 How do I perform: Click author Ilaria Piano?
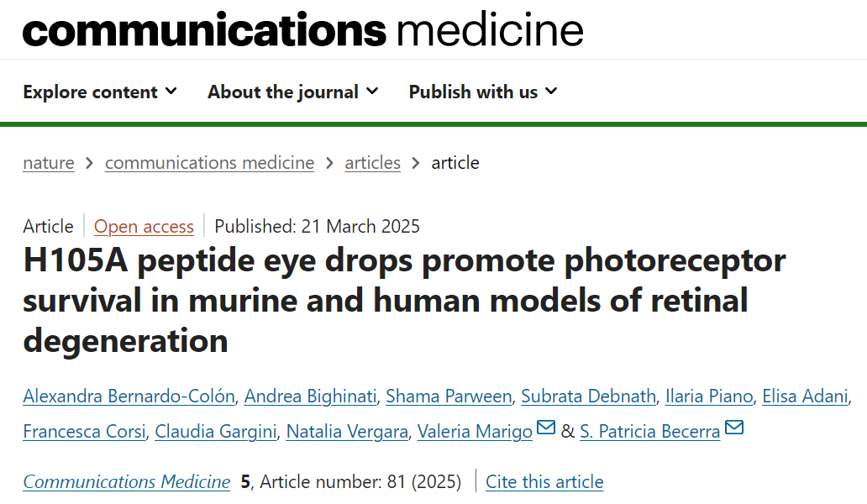[709, 396]
